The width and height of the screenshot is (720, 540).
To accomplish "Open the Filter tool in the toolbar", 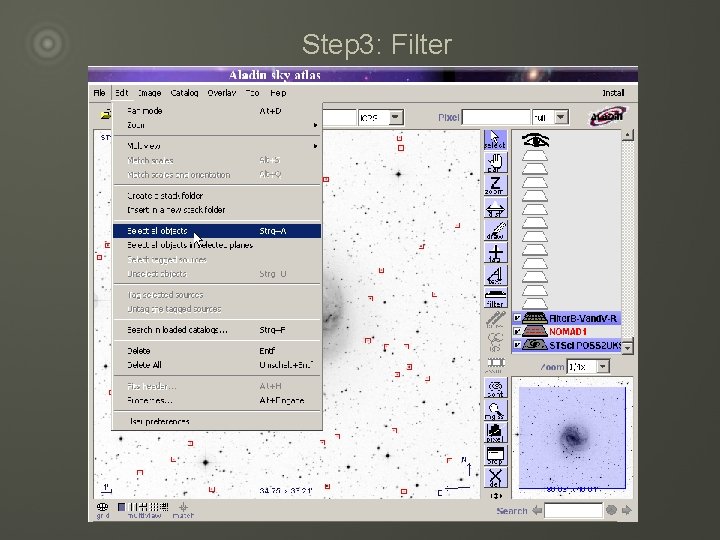I will [495, 298].
